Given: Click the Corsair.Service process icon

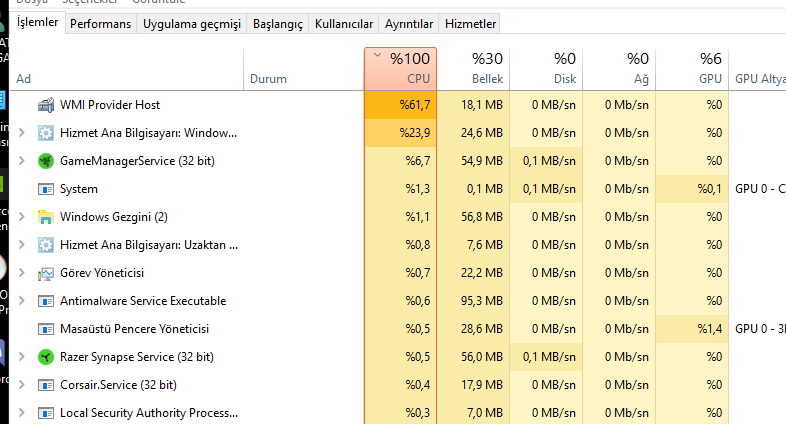Looking at the screenshot, I should [x=46, y=385].
